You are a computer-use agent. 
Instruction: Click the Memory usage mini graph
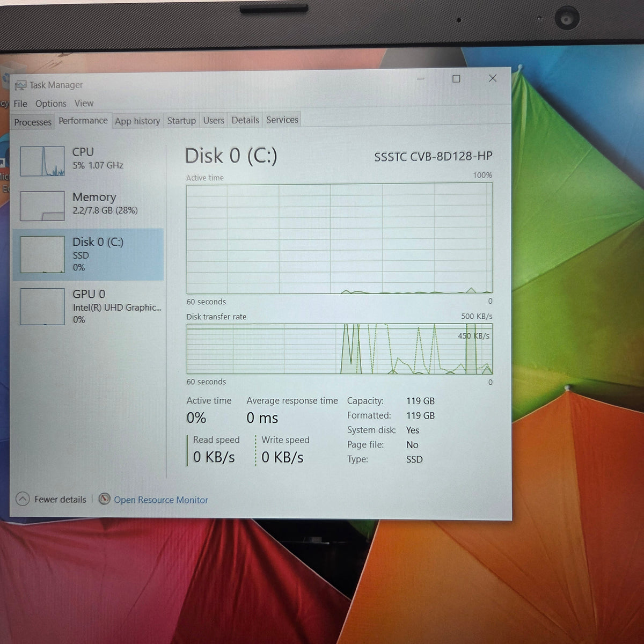tap(42, 206)
